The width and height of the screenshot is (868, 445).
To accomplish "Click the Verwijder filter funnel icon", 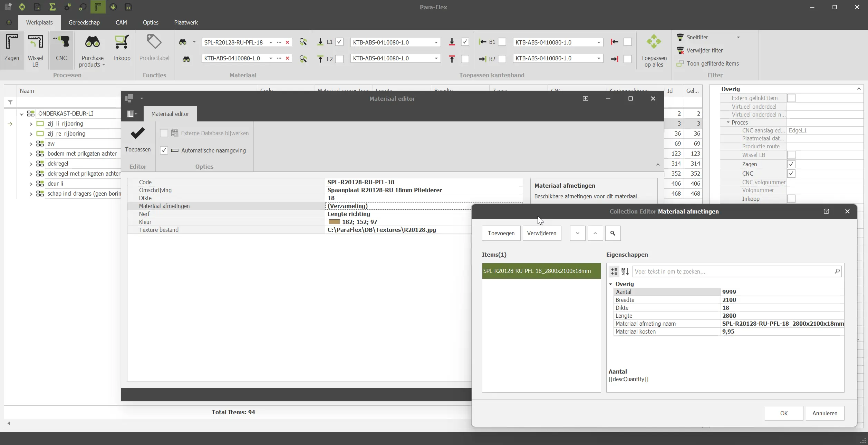I will pyautogui.click(x=680, y=50).
